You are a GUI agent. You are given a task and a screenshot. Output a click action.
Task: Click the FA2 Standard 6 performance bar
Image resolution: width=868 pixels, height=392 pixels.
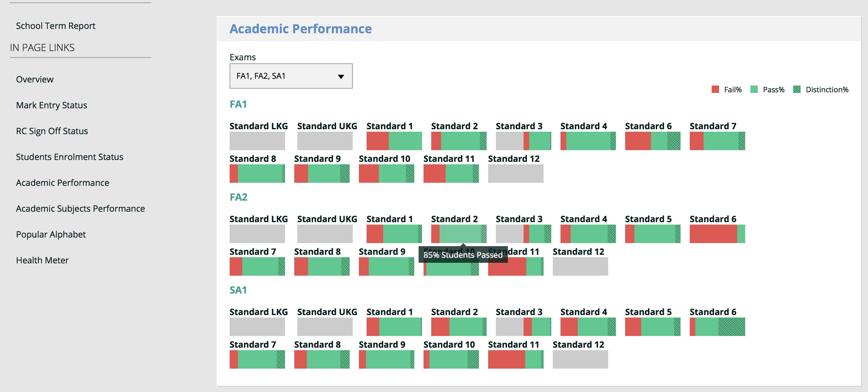point(717,234)
